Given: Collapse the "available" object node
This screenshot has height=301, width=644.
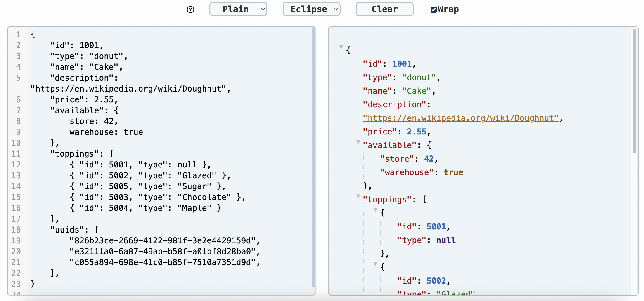Looking at the screenshot, I should pyautogui.click(x=358, y=142).
